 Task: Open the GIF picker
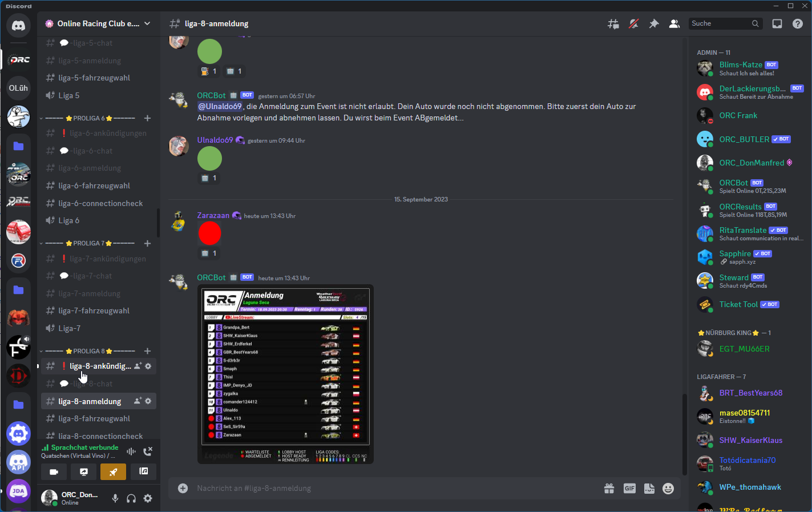click(x=629, y=489)
